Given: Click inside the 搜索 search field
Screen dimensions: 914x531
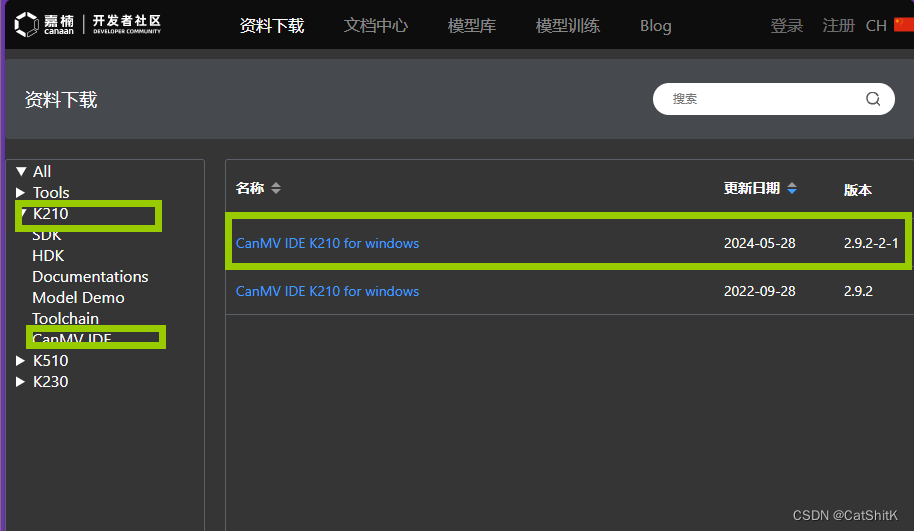Looking at the screenshot, I should pos(760,99).
